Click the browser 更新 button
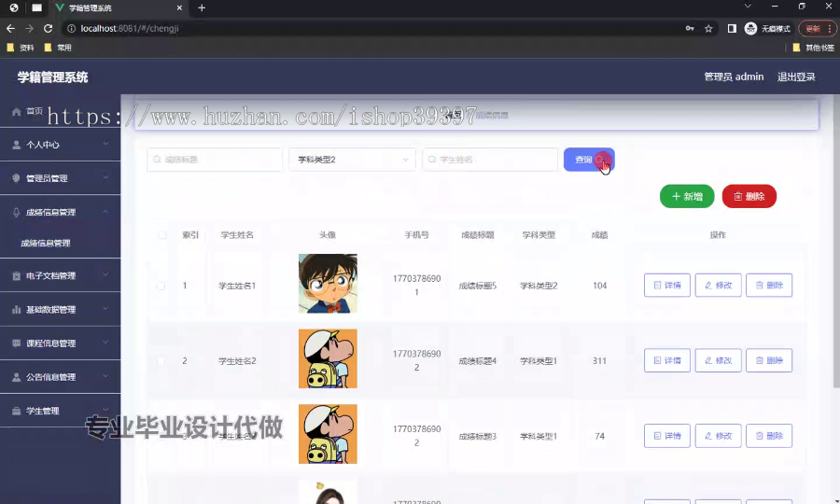 812,28
